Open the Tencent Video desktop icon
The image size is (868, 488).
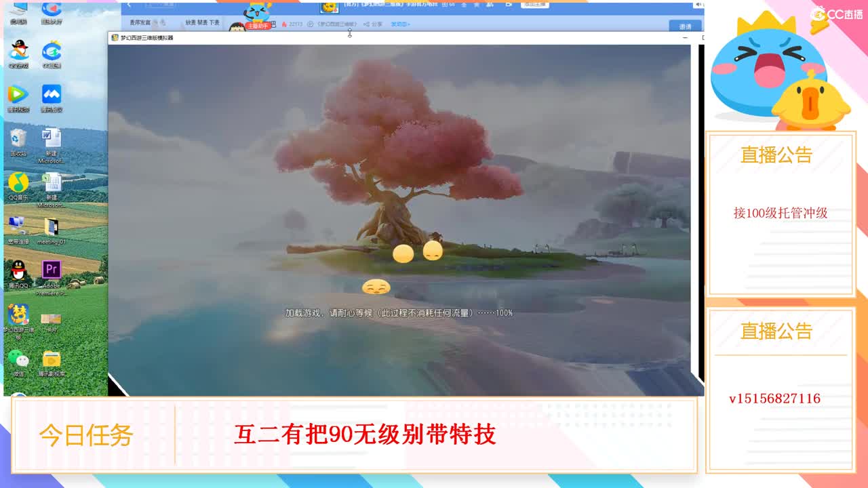click(18, 96)
